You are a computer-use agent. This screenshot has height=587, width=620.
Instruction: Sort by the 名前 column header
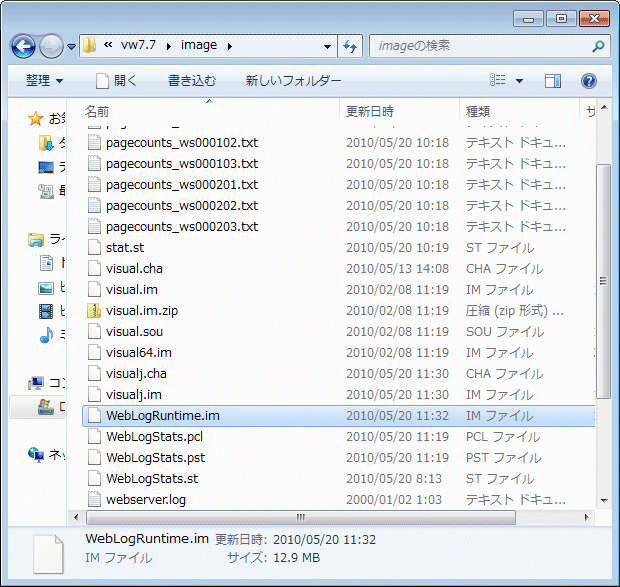pos(97,111)
